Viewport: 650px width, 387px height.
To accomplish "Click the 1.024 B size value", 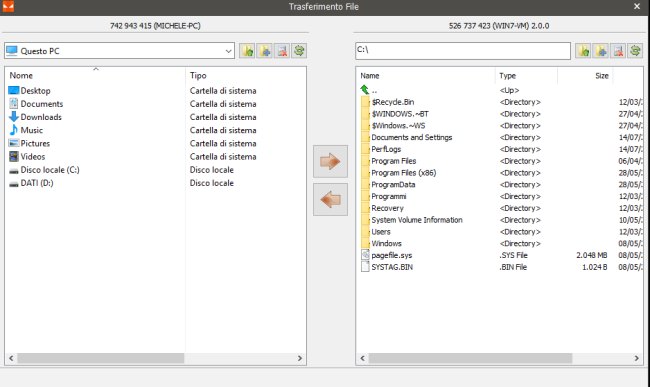I will click(x=594, y=267).
